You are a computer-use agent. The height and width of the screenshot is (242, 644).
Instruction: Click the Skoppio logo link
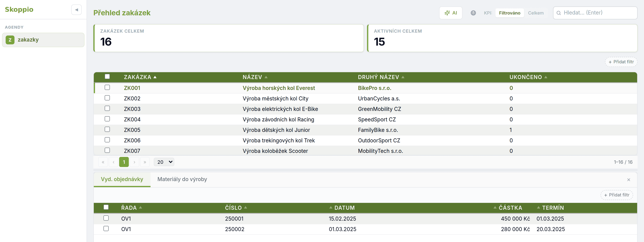[x=19, y=9]
